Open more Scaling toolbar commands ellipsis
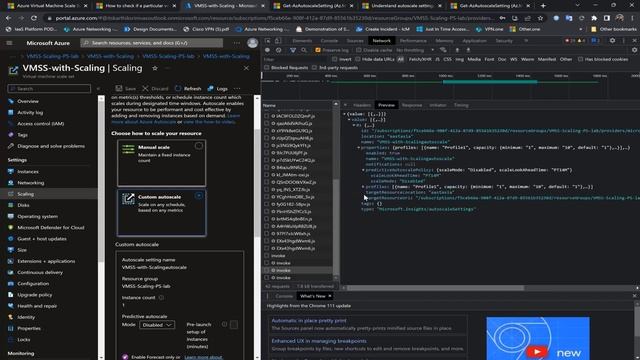 [x=237, y=89]
